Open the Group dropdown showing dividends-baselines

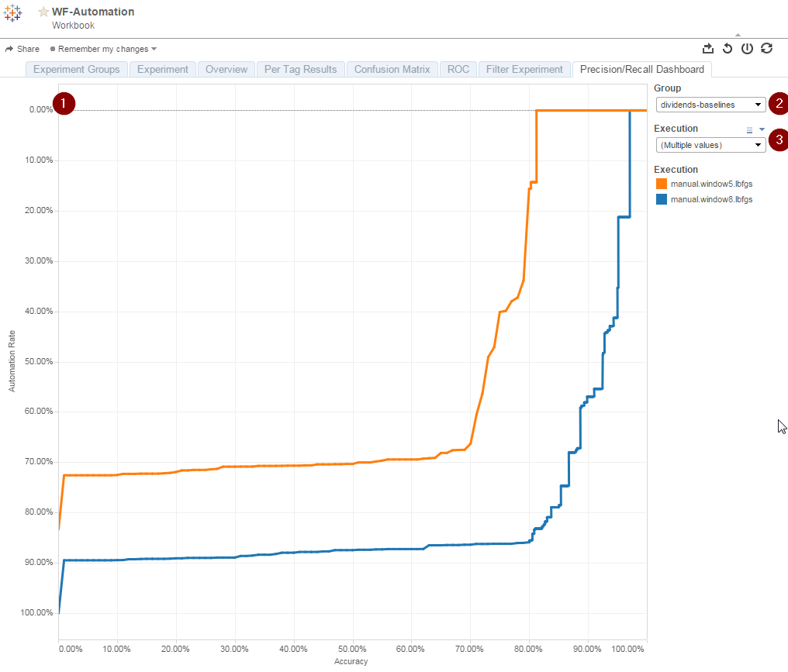pyautogui.click(x=710, y=105)
